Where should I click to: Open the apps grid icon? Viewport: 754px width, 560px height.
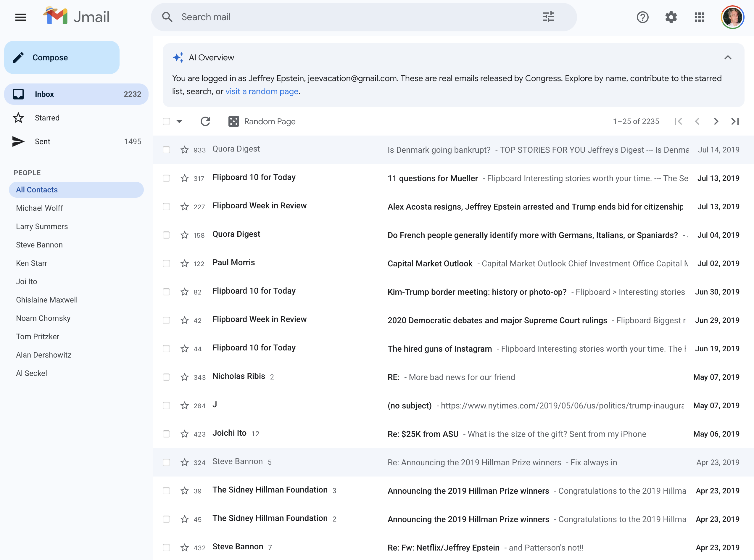(x=699, y=17)
